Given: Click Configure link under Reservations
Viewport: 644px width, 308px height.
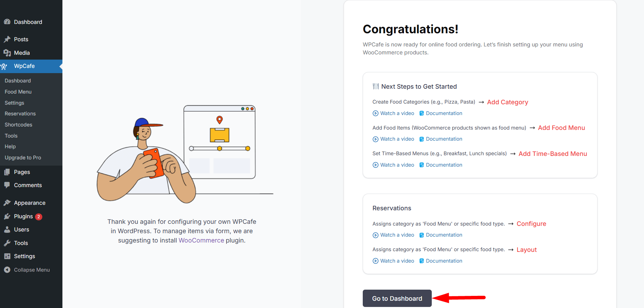Looking at the screenshot, I should (531, 224).
